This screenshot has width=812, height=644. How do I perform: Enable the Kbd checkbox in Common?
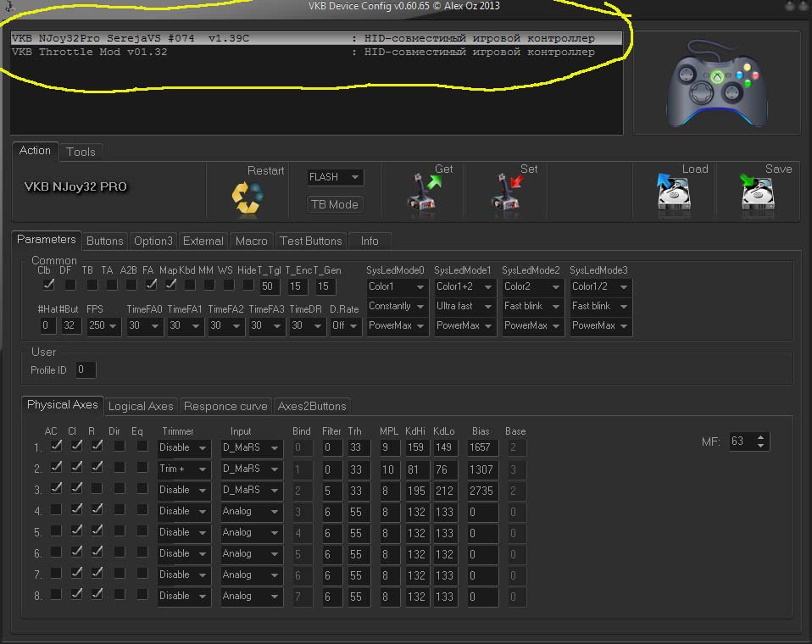(190, 285)
